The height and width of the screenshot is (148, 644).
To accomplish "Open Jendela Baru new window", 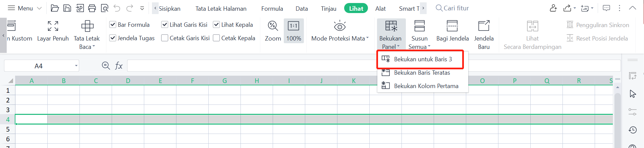I will 484,31.
